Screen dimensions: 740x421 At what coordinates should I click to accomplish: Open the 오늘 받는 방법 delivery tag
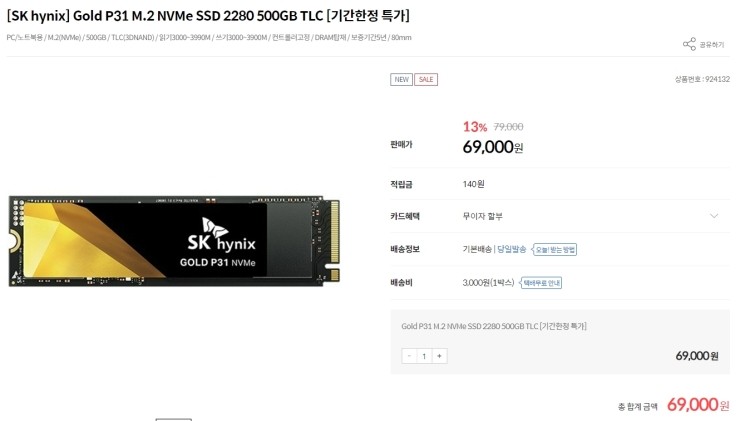(x=555, y=249)
